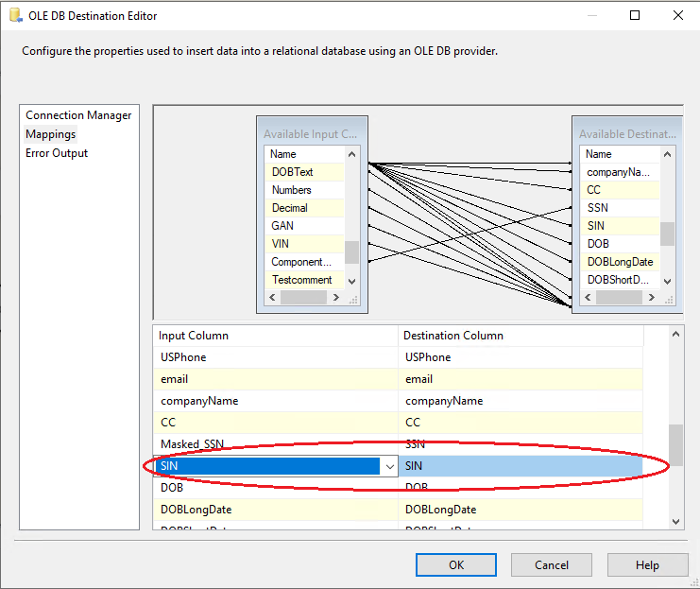Switch to the Mappings page
This screenshot has width=700, height=589.
(51, 134)
